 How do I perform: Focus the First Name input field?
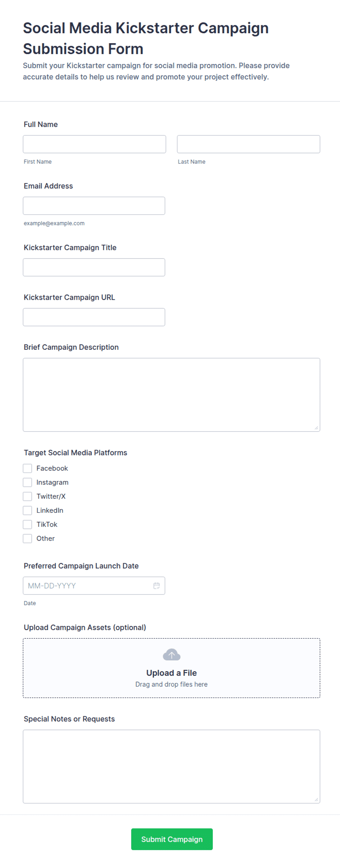coord(94,144)
